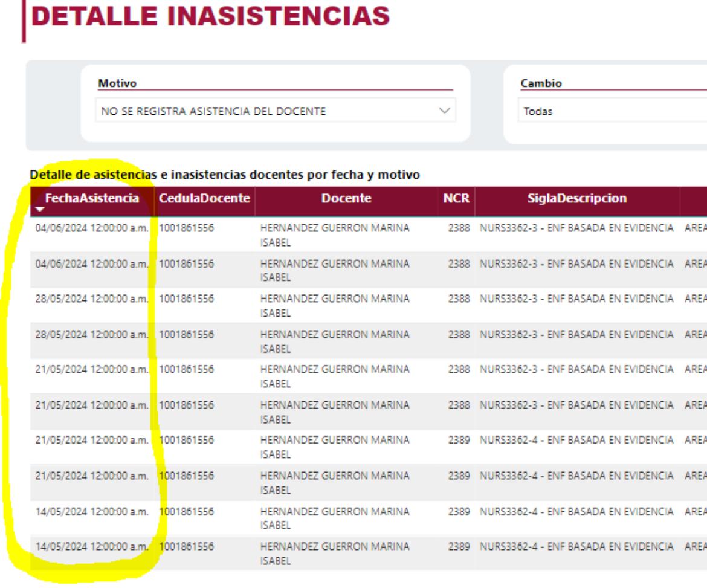This screenshot has width=707, height=588.
Task: Open the Cambio filter showing Todas
Action: point(610,112)
